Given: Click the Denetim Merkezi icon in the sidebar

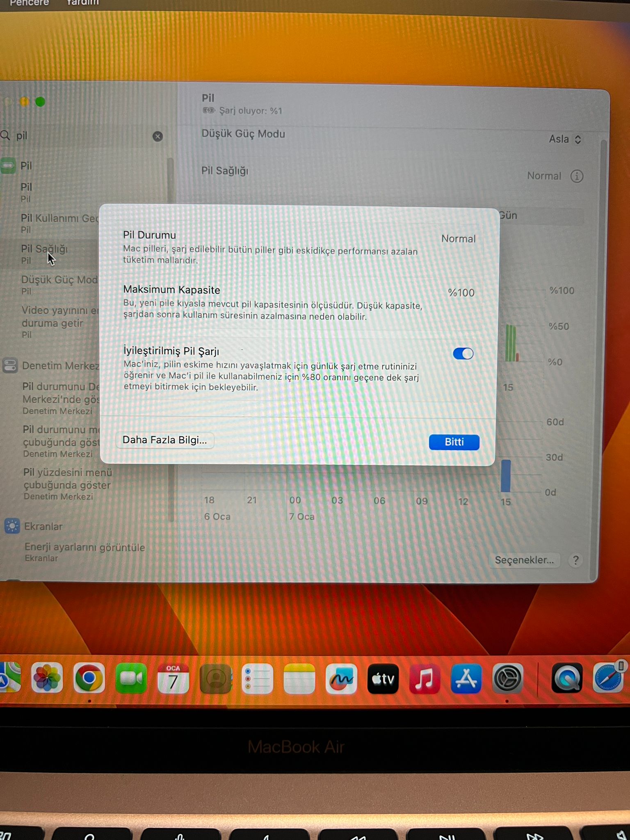Looking at the screenshot, I should pos(10,365).
